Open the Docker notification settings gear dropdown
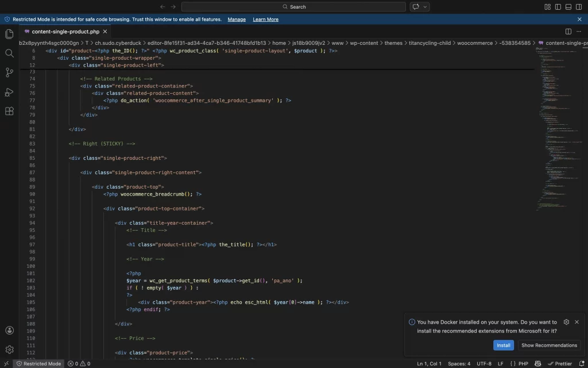588x368 pixels. (566, 322)
